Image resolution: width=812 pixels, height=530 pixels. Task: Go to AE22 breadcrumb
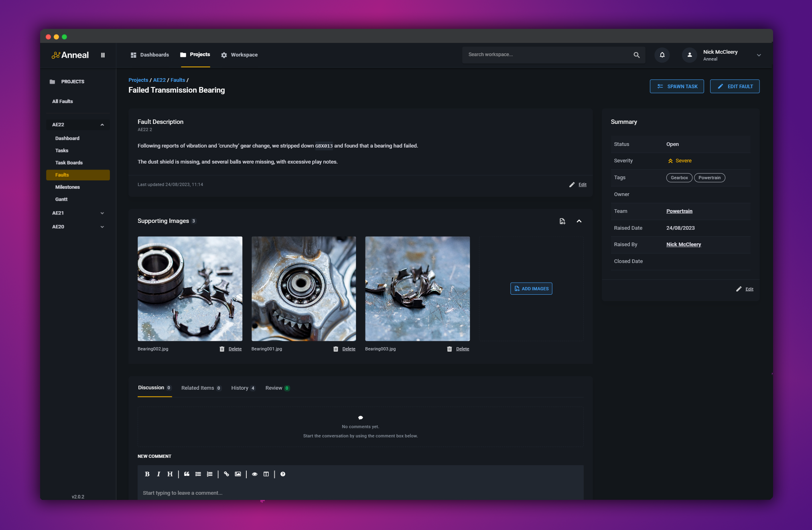click(x=159, y=80)
